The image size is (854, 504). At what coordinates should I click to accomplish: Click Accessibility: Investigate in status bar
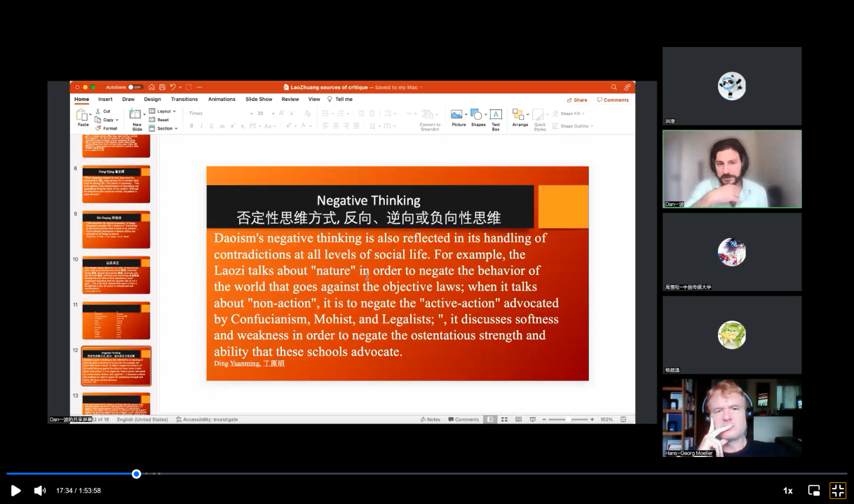[x=207, y=419]
